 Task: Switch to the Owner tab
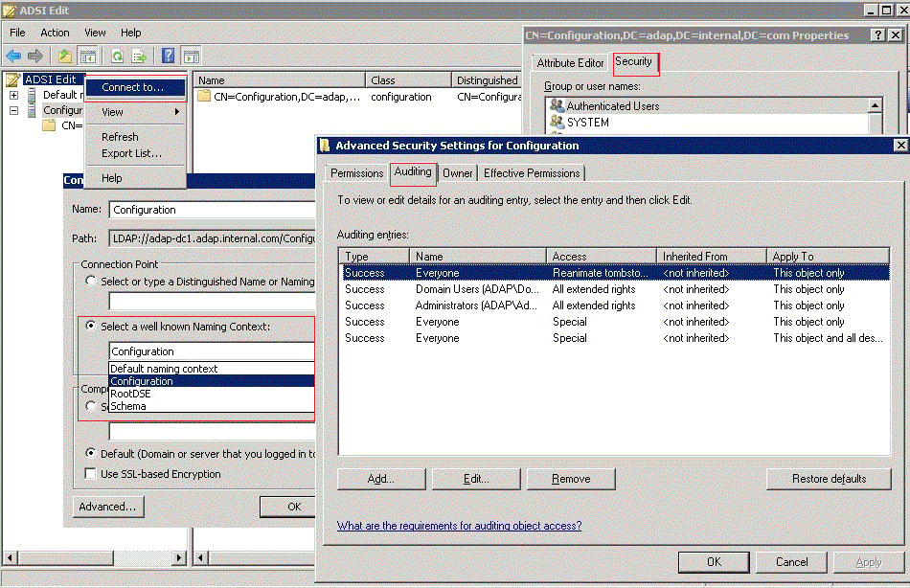457,173
